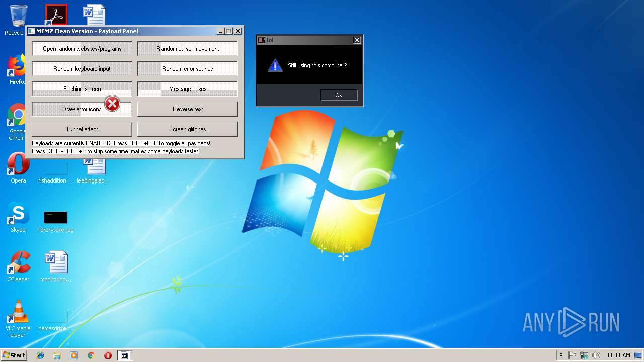Select the VLC media player desktop icon
Viewport: 644px width, 362px height.
click(18, 318)
